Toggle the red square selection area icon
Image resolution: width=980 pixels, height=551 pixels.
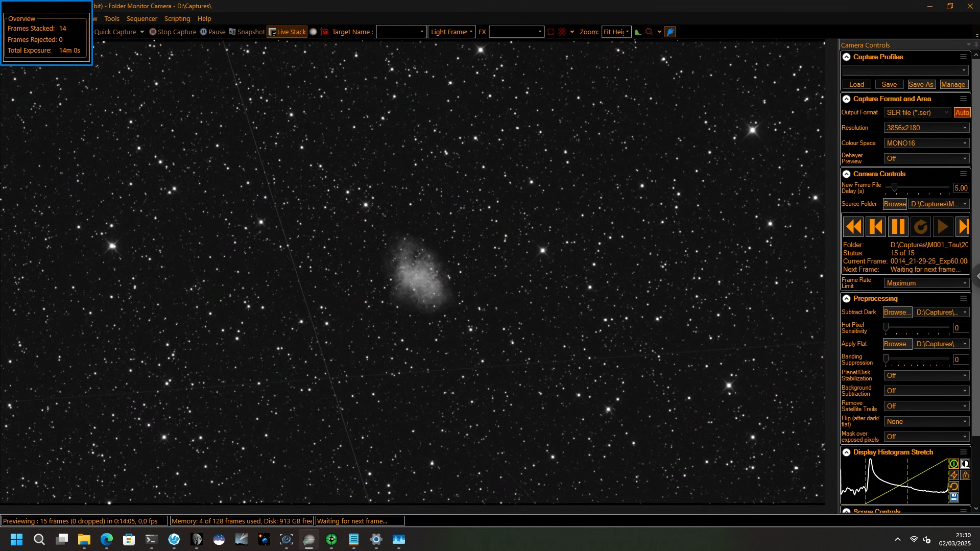pos(551,32)
